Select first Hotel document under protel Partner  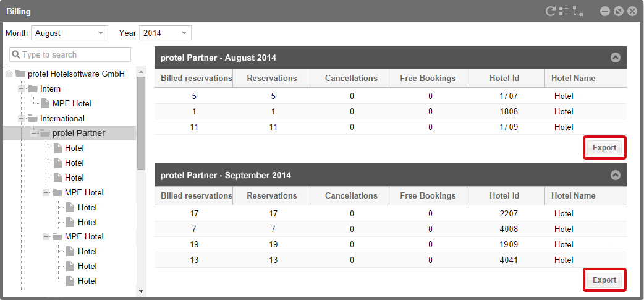point(69,148)
